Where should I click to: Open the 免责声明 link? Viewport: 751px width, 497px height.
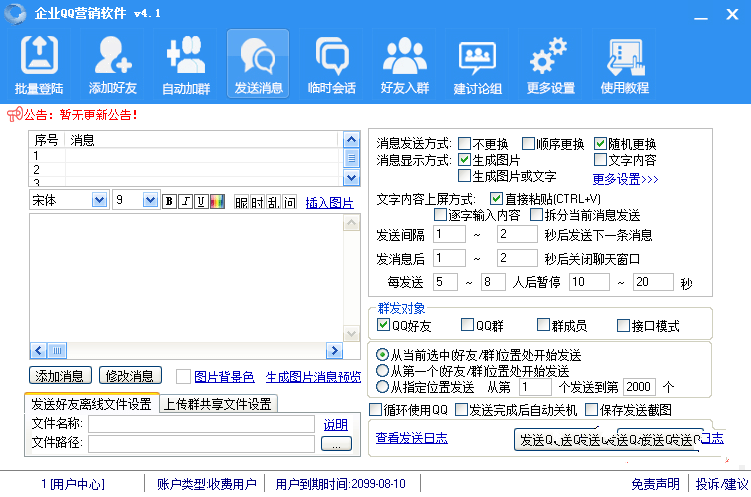click(x=655, y=484)
